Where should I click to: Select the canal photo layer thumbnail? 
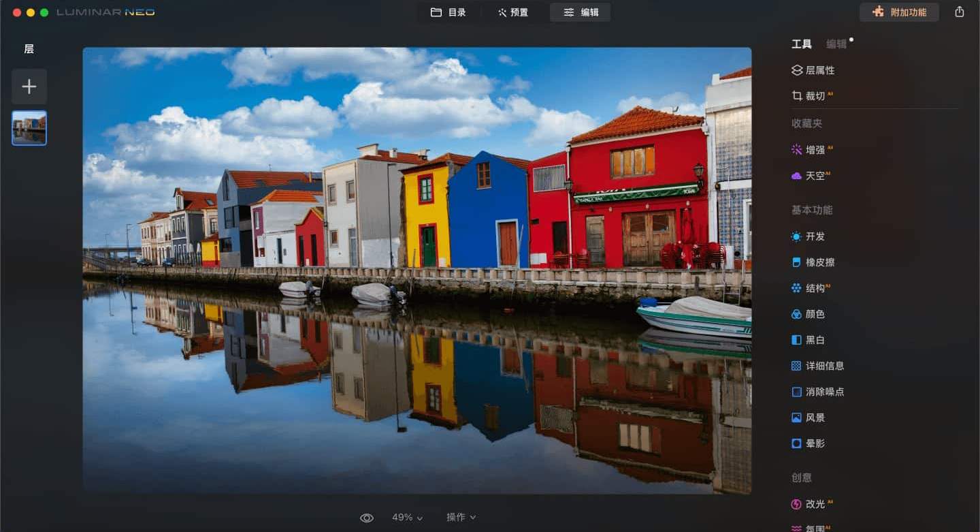pyautogui.click(x=29, y=128)
